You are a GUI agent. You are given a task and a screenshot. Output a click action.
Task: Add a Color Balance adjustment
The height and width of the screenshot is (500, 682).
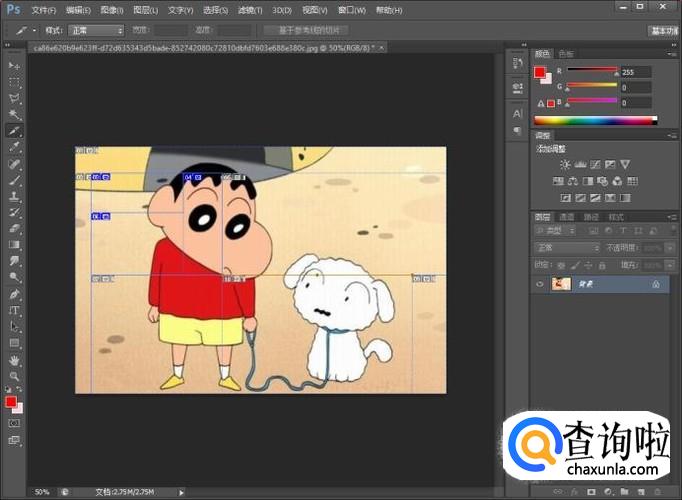[x=573, y=181]
